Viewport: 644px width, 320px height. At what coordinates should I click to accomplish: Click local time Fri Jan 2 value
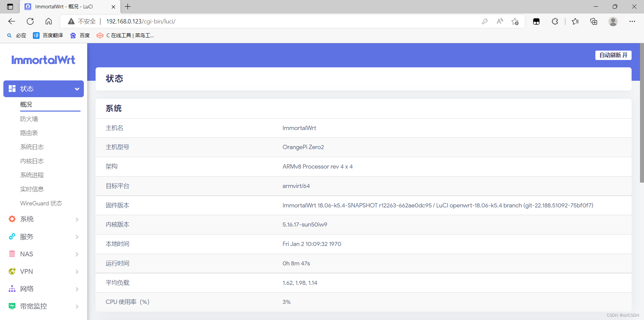(312, 244)
